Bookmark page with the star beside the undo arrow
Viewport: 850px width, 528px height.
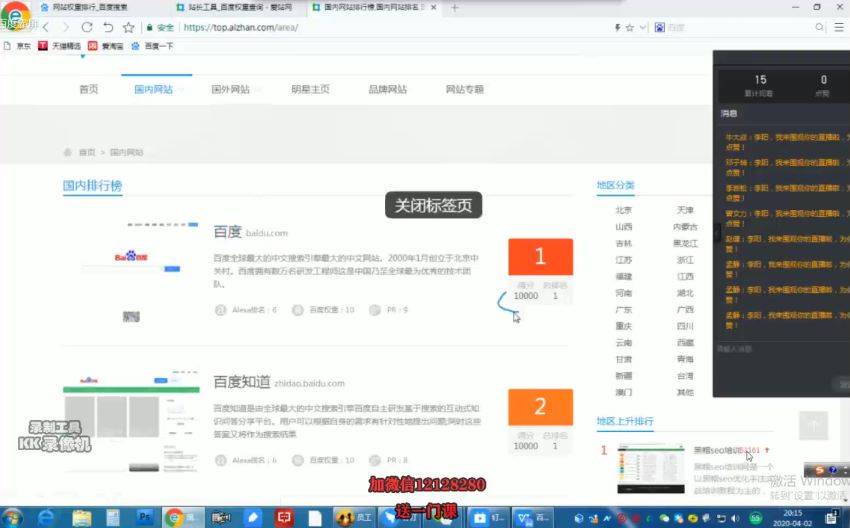(128, 27)
